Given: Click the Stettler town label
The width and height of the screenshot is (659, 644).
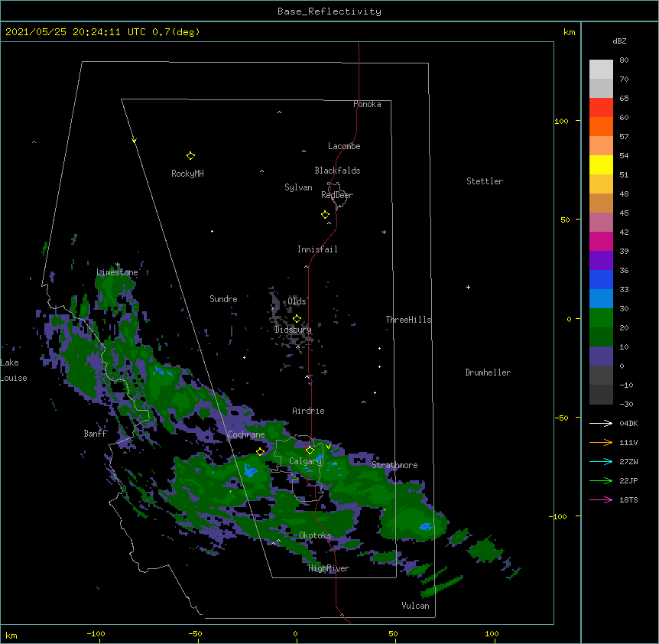Looking at the screenshot, I should (x=485, y=181).
